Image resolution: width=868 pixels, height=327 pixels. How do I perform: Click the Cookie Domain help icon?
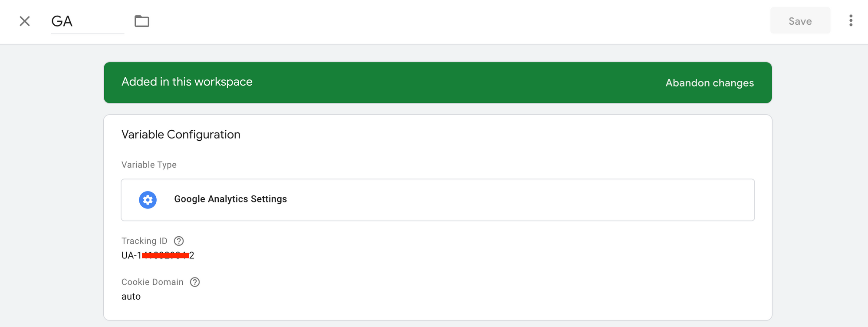tap(195, 282)
